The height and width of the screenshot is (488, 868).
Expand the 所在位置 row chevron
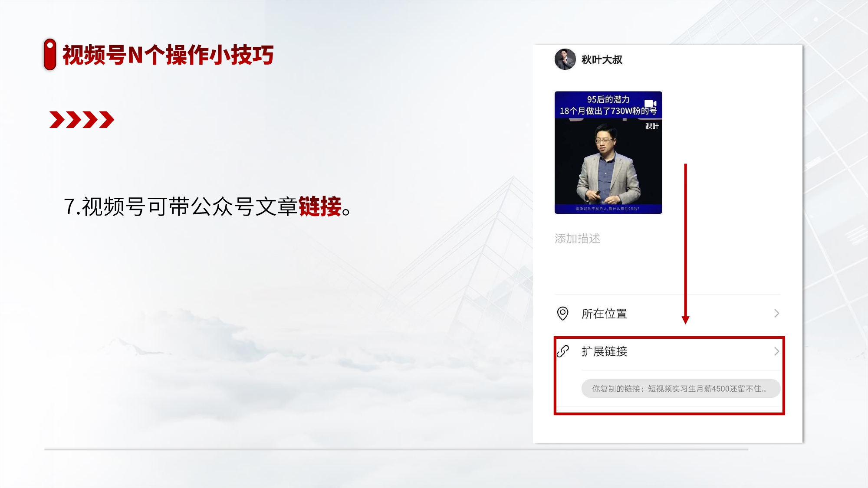click(776, 313)
